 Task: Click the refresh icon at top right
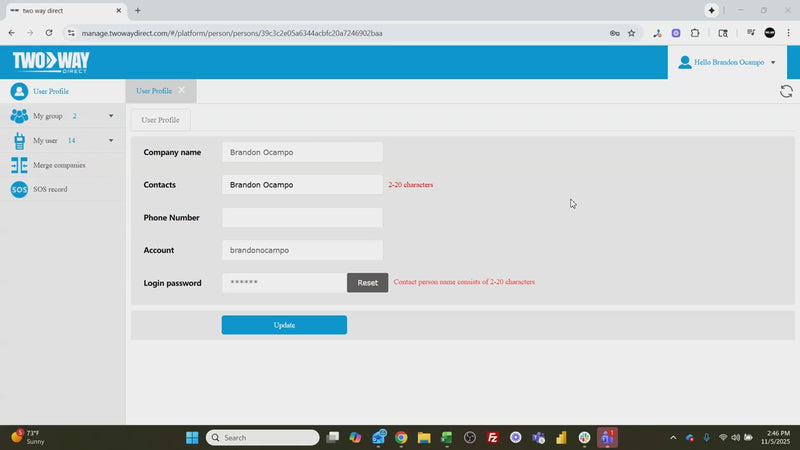coord(786,91)
